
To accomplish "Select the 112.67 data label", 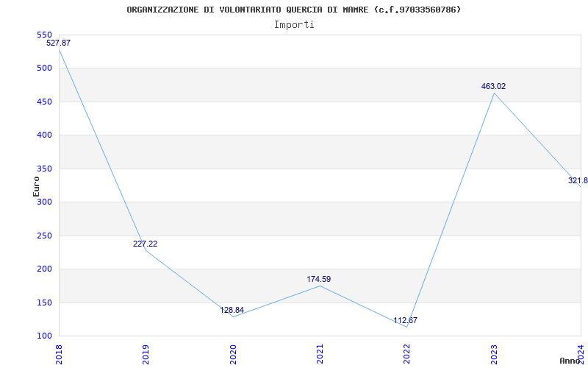I will [406, 321].
